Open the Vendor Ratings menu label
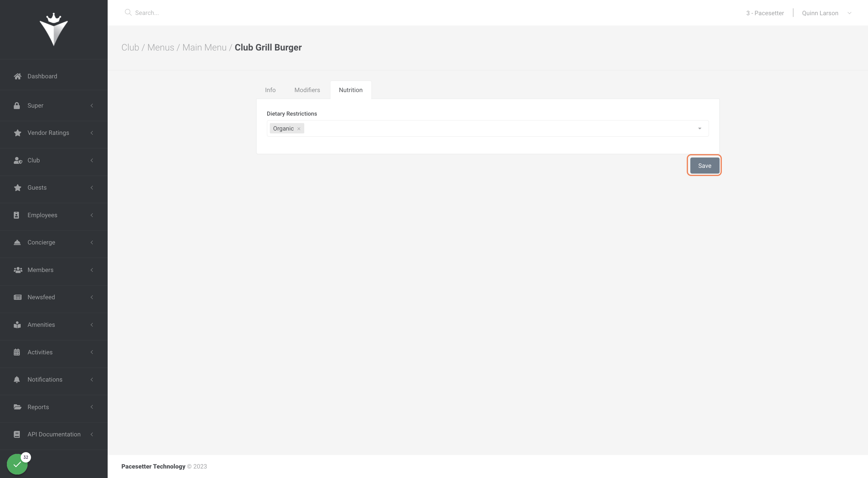 48,133
